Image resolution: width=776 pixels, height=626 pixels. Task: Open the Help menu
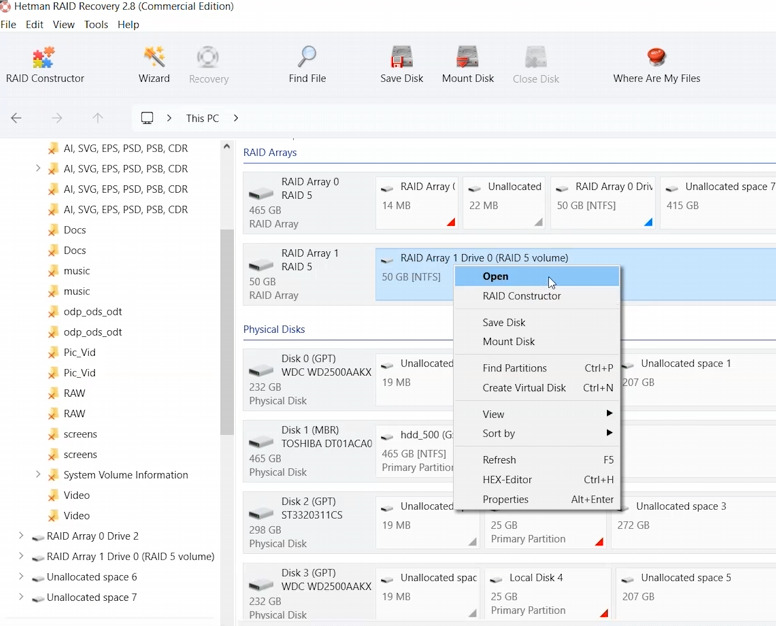point(128,24)
